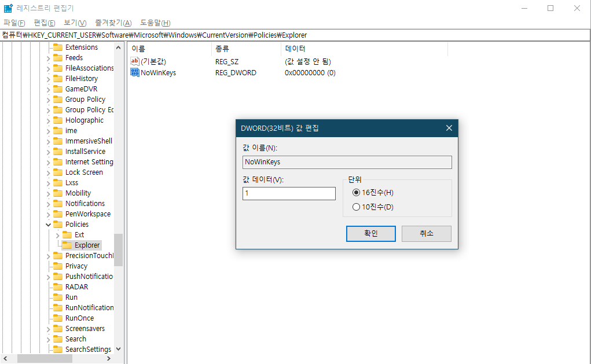Select hexadecimal 16진수(H) base
The image size is (591, 364).
pyautogui.click(x=356, y=193)
